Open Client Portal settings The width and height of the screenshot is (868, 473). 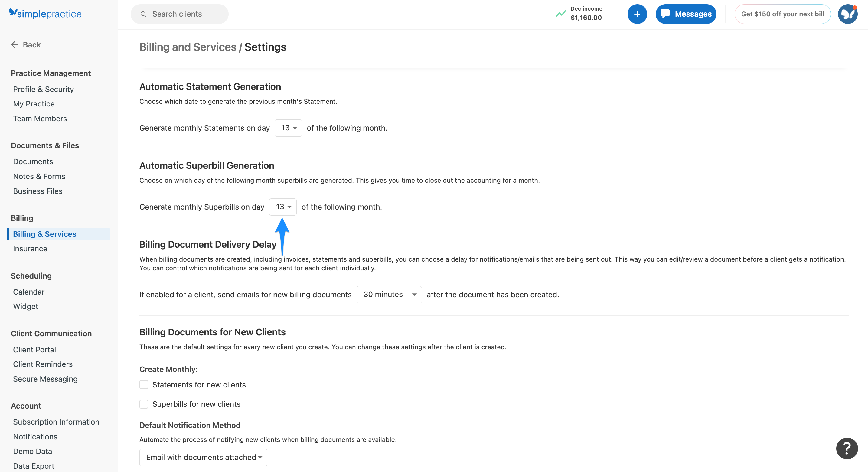[34, 349]
